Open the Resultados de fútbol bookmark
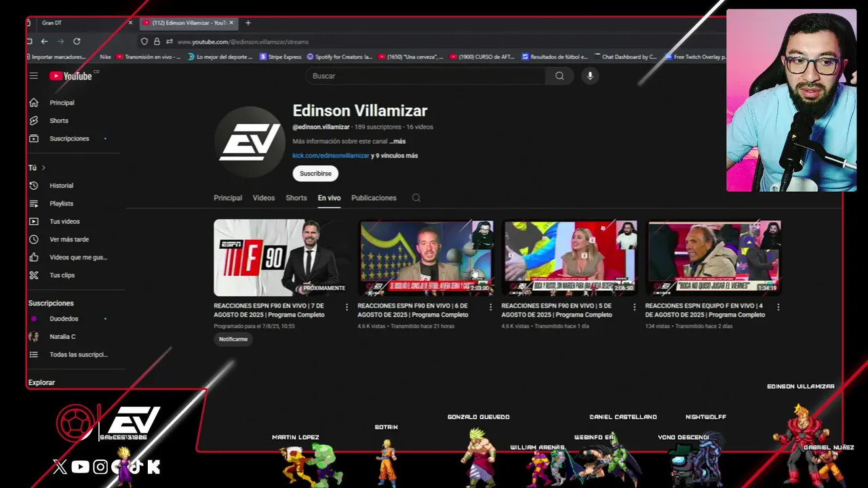868x488 pixels. 554,57
